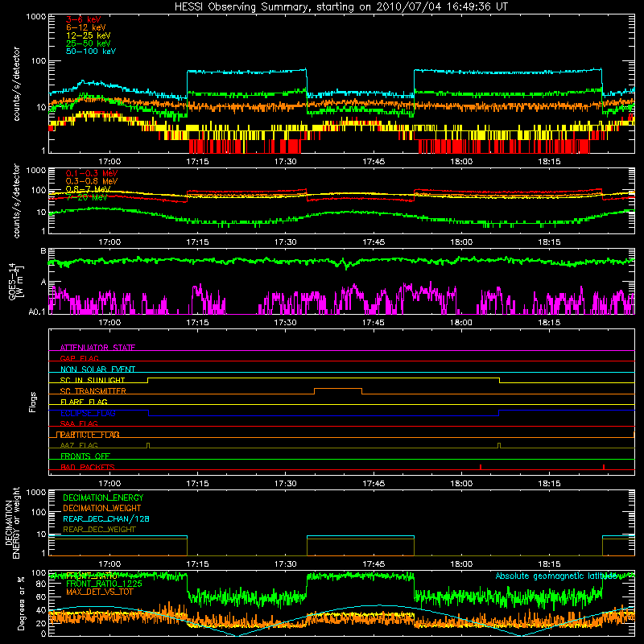Screen dimensions: 644x644
Task: Click the AAZ_FLAG label
Action: 79,445
